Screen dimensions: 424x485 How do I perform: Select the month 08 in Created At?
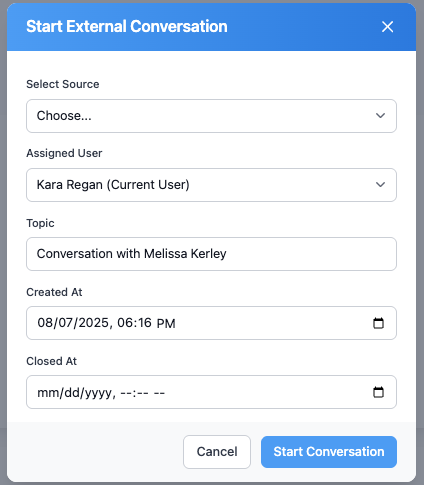[45, 323]
